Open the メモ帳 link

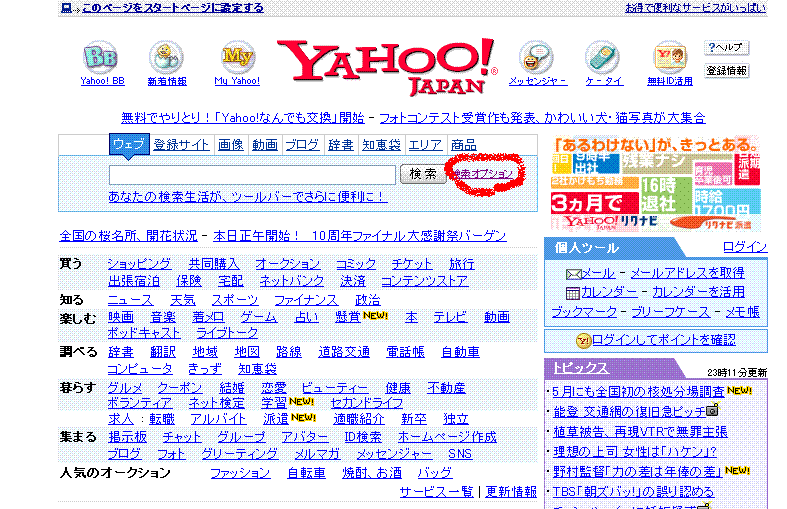point(742,312)
